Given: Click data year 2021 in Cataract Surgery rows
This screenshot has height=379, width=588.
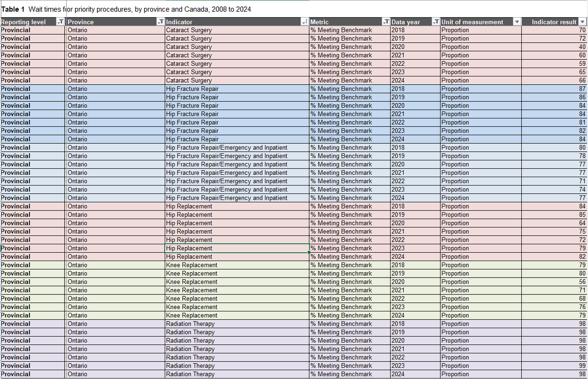Looking at the screenshot, I should coord(415,55).
